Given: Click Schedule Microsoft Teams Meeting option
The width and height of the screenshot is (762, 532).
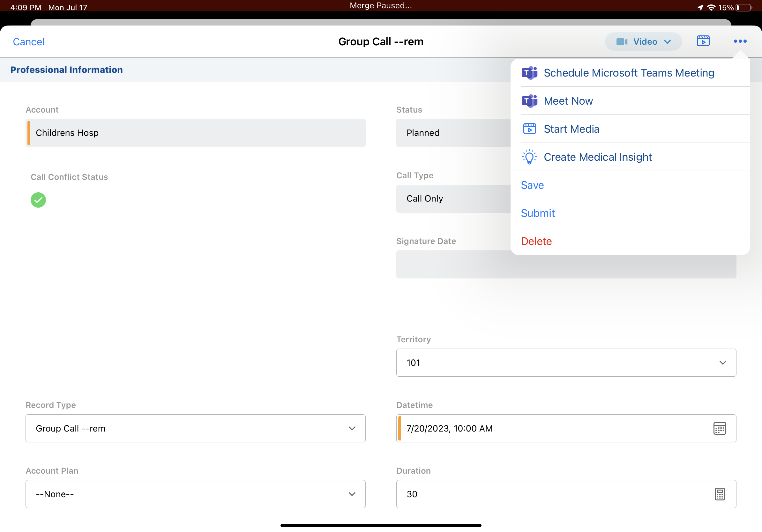Looking at the screenshot, I should [x=629, y=73].
